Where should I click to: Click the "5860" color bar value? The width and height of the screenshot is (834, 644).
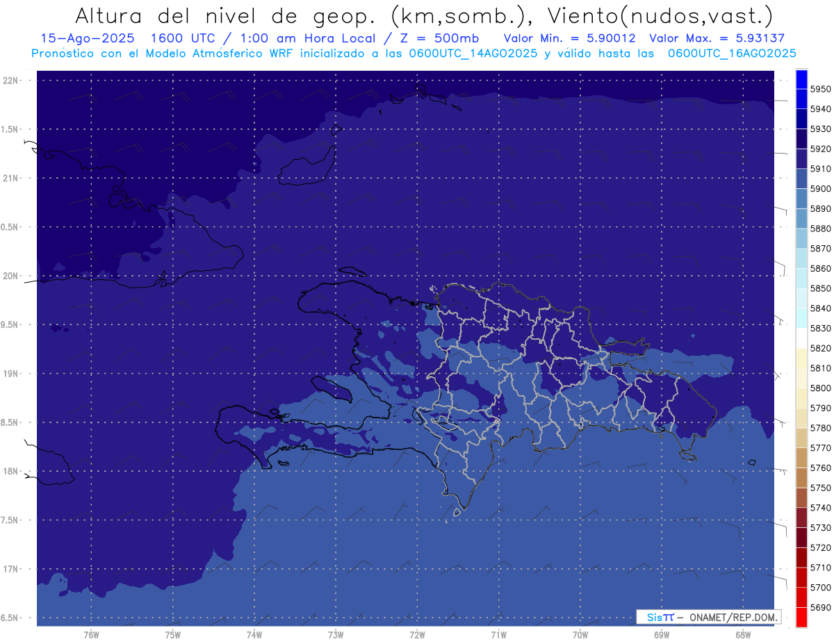[820, 268]
